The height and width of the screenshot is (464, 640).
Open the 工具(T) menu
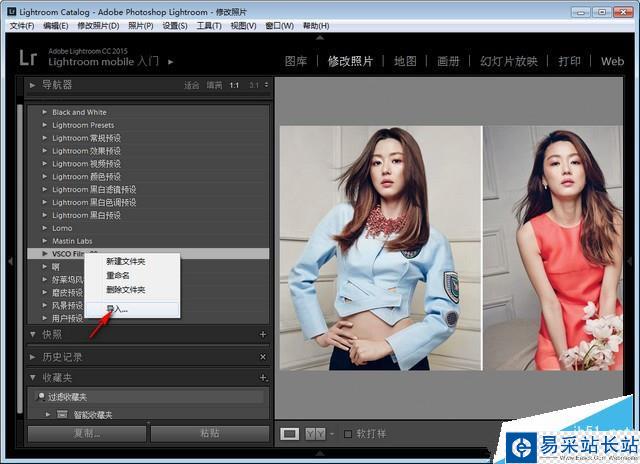209,26
